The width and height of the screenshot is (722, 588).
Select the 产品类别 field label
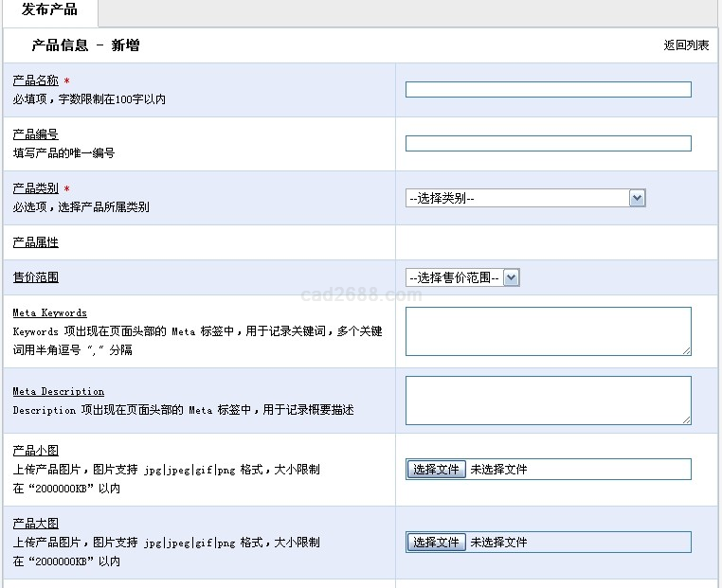(36, 188)
